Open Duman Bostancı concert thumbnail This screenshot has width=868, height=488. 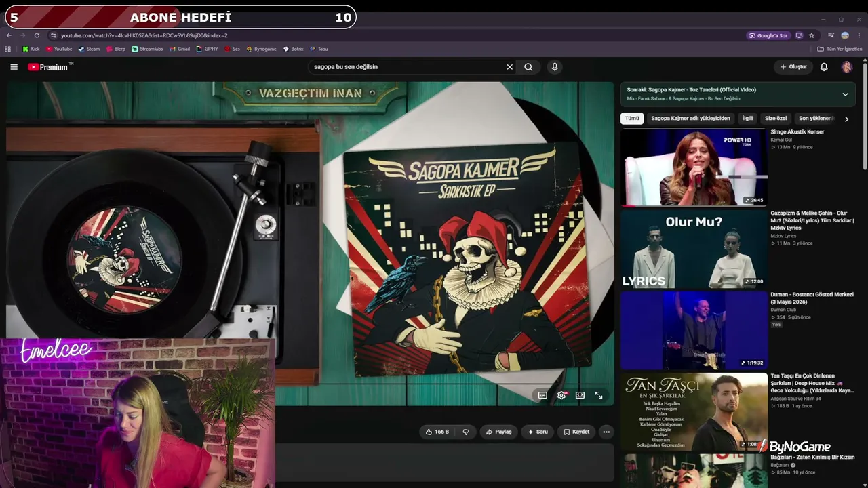pos(694,329)
